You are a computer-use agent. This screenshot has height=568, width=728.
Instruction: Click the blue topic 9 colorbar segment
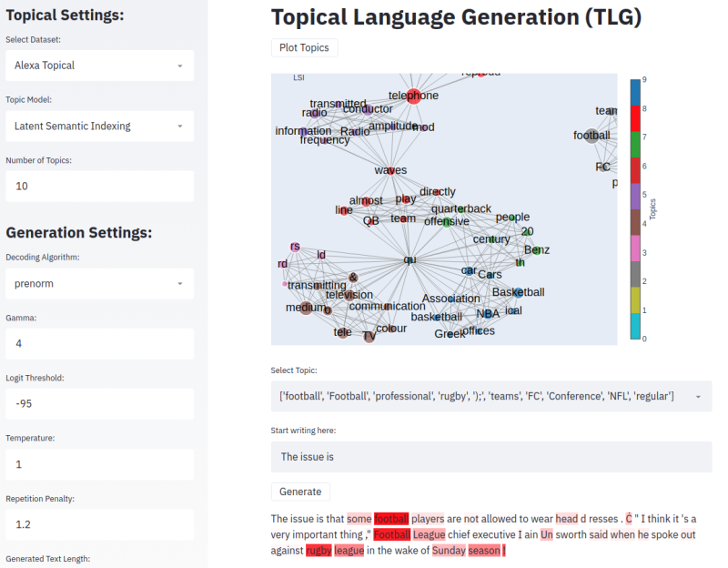(635, 92)
